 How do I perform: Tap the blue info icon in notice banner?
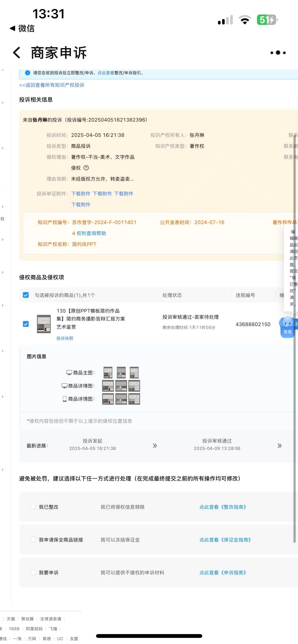pyautogui.click(x=28, y=73)
